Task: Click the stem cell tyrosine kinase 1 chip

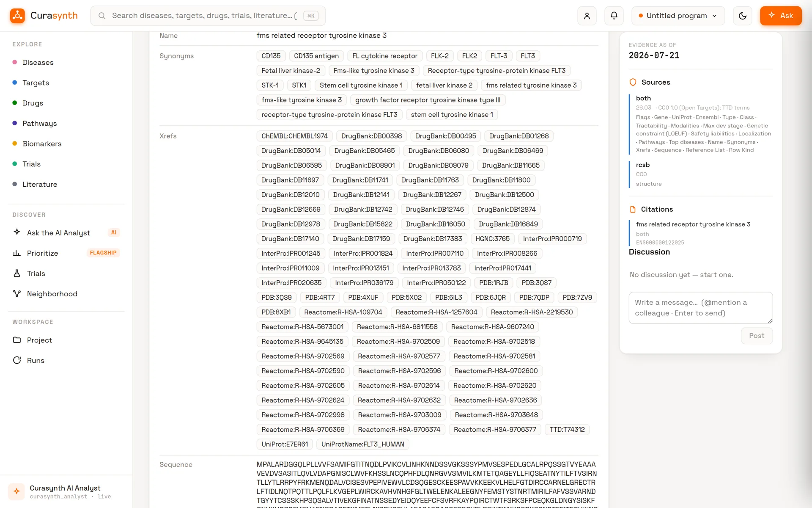Action: point(452,115)
